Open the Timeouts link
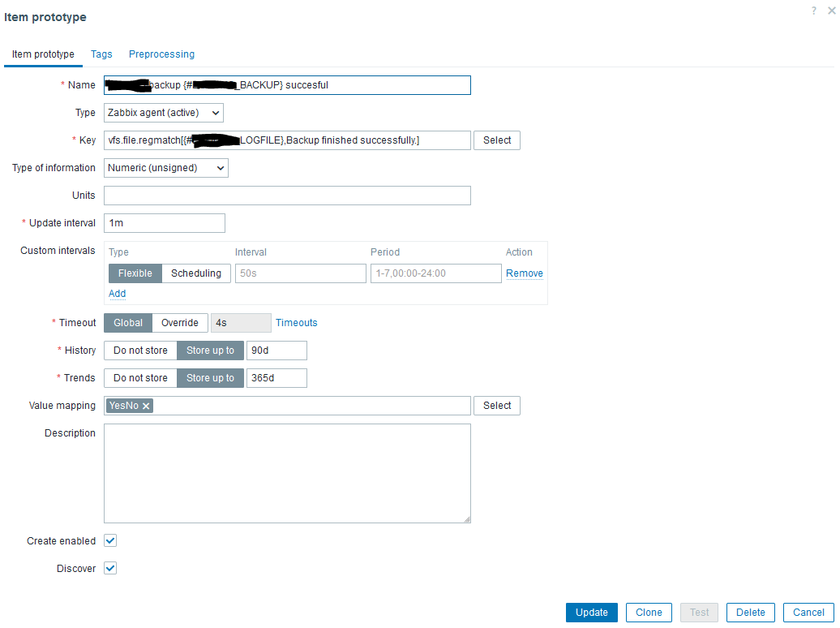The height and width of the screenshot is (628, 840). tap(296, 323)
